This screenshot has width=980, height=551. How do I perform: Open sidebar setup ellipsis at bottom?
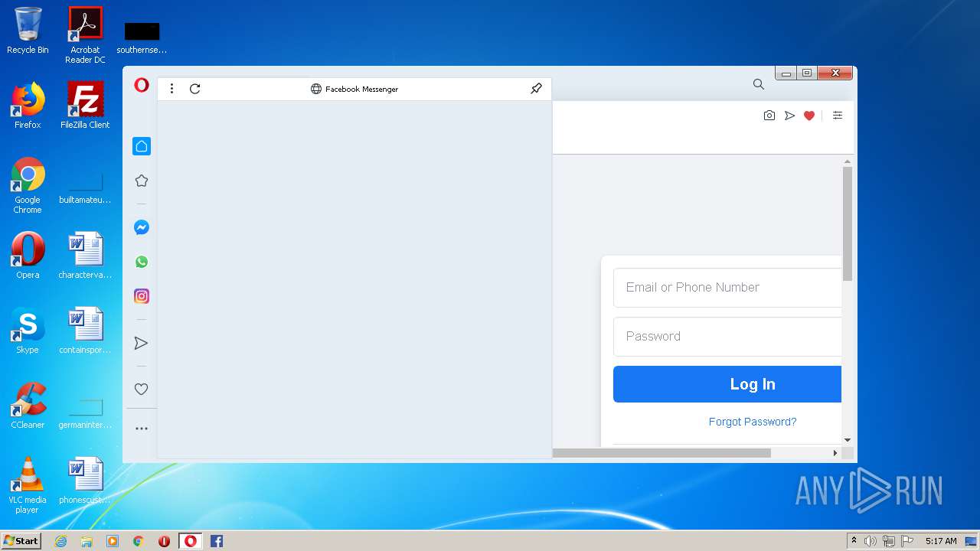tap(141, 429)
